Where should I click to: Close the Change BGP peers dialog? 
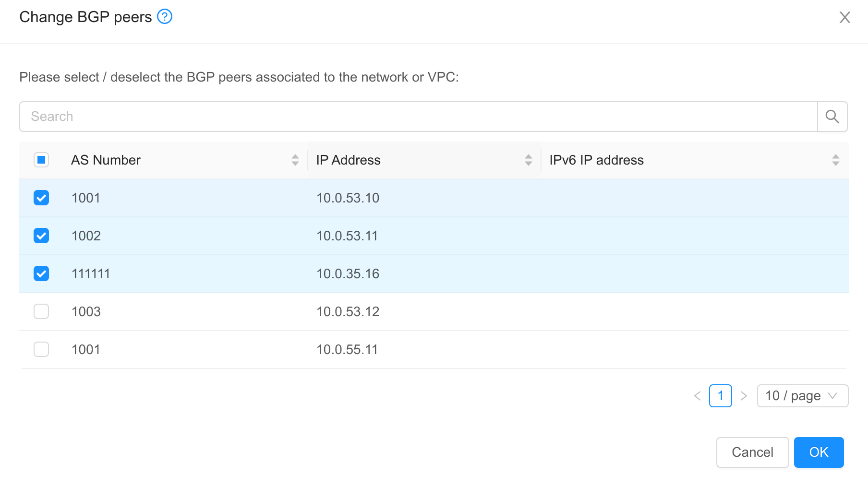(844, 17)
